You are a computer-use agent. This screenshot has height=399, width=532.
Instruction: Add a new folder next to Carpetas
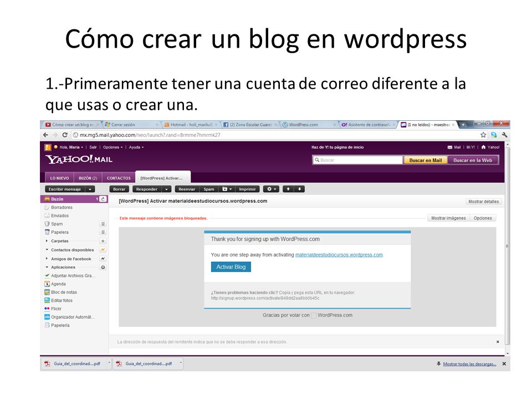click(103, 241)
